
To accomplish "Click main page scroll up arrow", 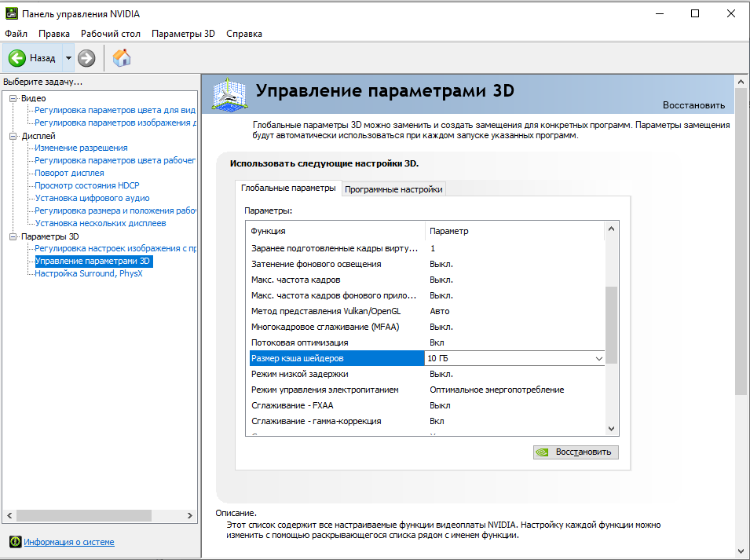I will [x=741, y=82].
